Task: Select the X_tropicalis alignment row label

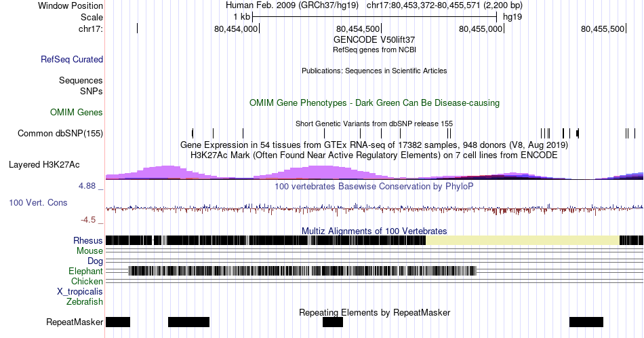Action: (x=80, y=292)
